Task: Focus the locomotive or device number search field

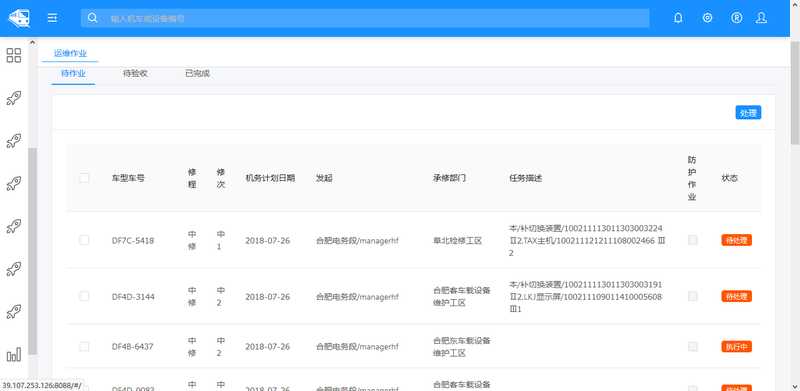Action: pyautogui.click(x=365, y=18)
